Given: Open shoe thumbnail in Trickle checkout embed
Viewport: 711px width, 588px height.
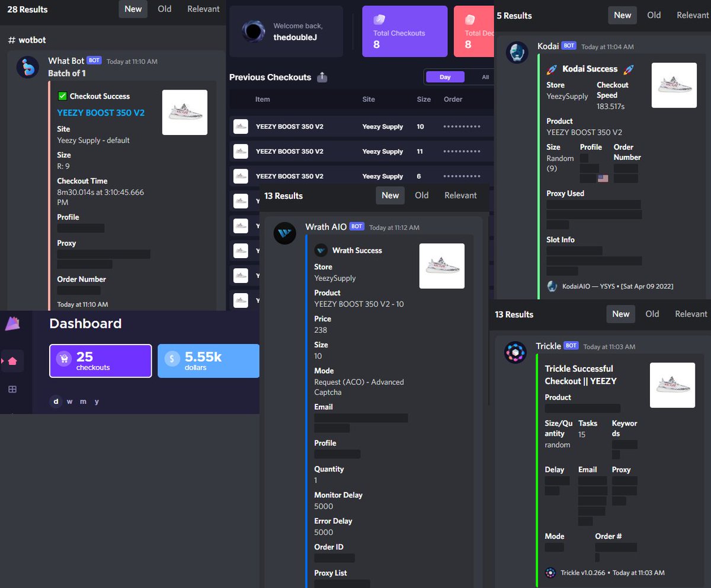Looking at the screenshot, I should 672,385.
